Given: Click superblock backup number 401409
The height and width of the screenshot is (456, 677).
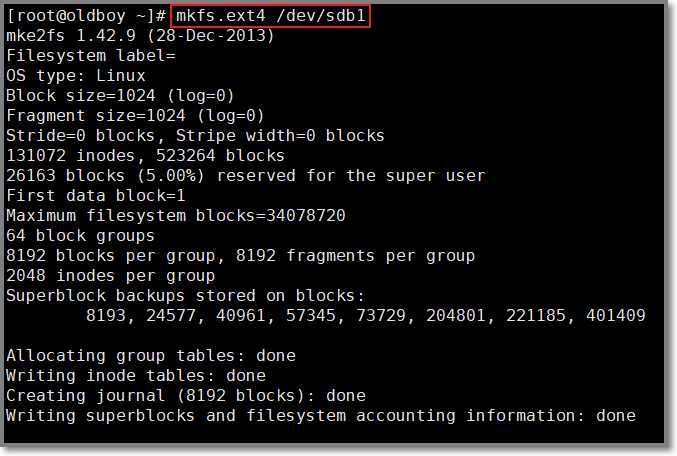Looking at the screenshot, I should tap(616, 316).
